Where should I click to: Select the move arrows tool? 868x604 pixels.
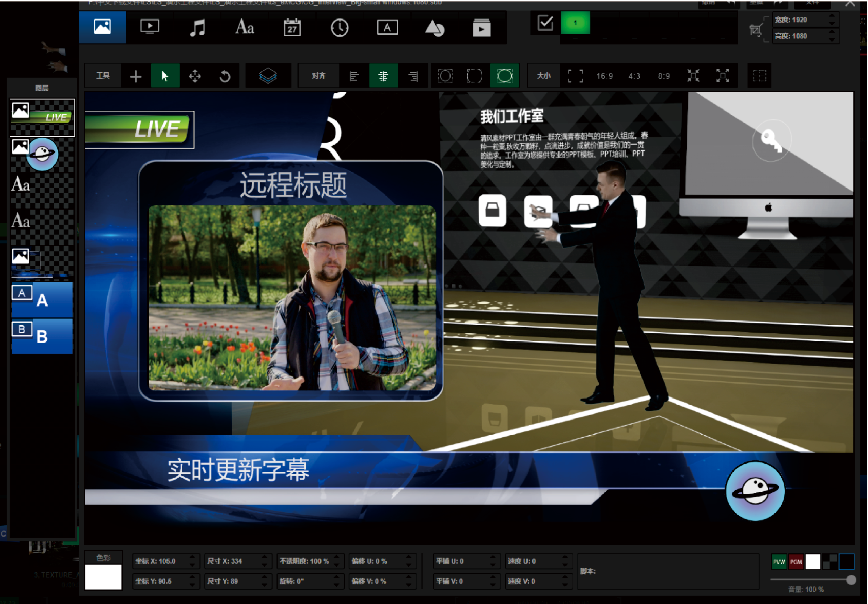(x=195, y=76)
